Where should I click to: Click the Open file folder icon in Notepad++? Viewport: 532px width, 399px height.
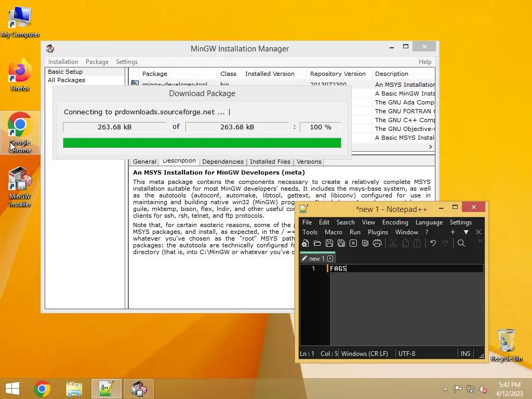[317, 243]
